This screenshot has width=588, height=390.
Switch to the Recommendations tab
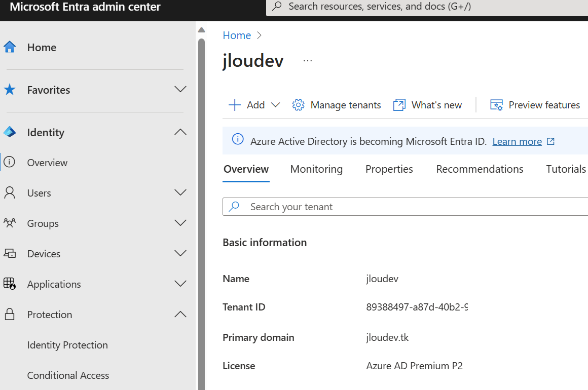(480, 169)
